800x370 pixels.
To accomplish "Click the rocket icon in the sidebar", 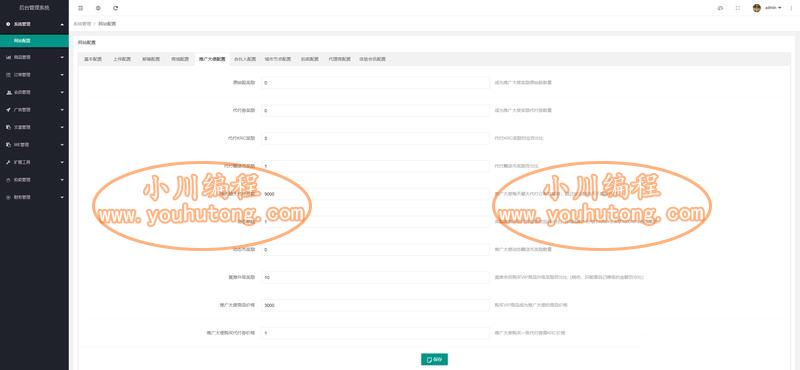I will tap(9, 110).
